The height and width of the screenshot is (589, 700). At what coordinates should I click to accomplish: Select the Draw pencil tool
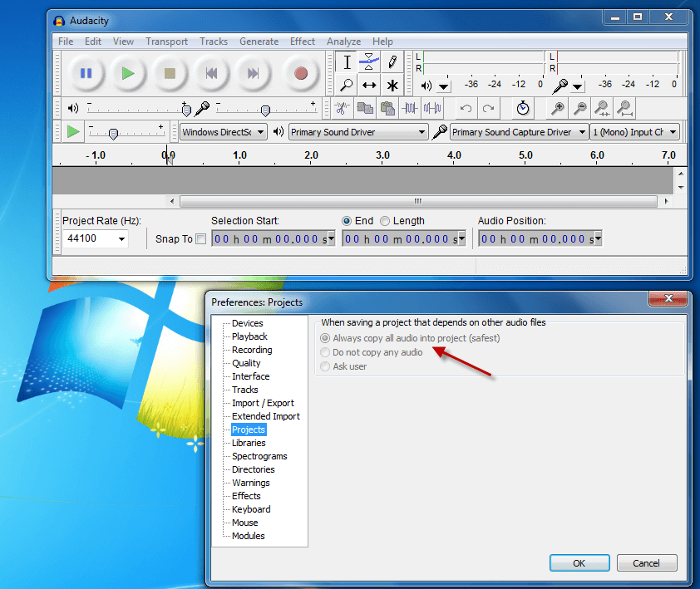coord(392,62)
